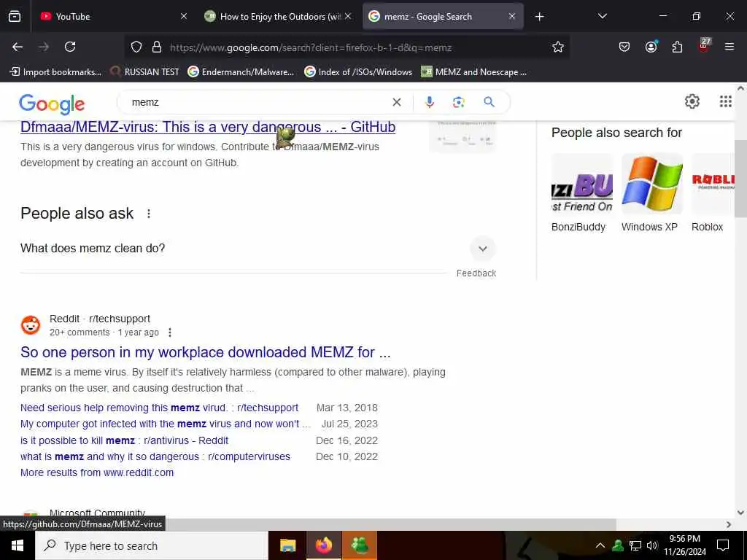Open the Firefox application menu
The width and height of the screenshot is (747, 560).
pyautogui.click(x=729, y=47)
